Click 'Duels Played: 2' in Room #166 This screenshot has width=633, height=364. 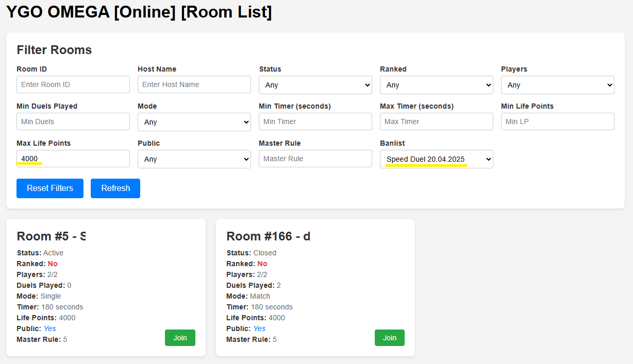pyautogui.click(x=254, y=285)
